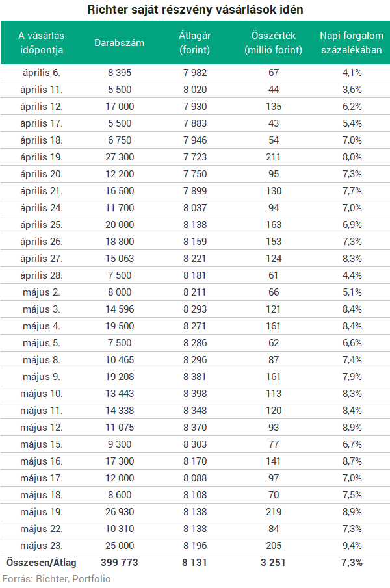Viewport: 390px width, 588px height.
Task: Select the 'Összérték (millió forint)' header
Action: coord(273,42)
